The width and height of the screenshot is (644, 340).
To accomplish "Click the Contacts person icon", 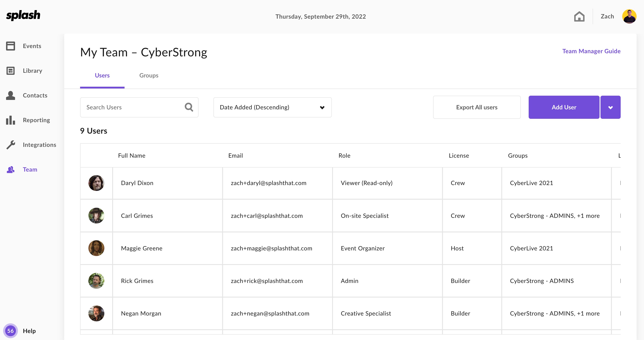I will point(11,95).
